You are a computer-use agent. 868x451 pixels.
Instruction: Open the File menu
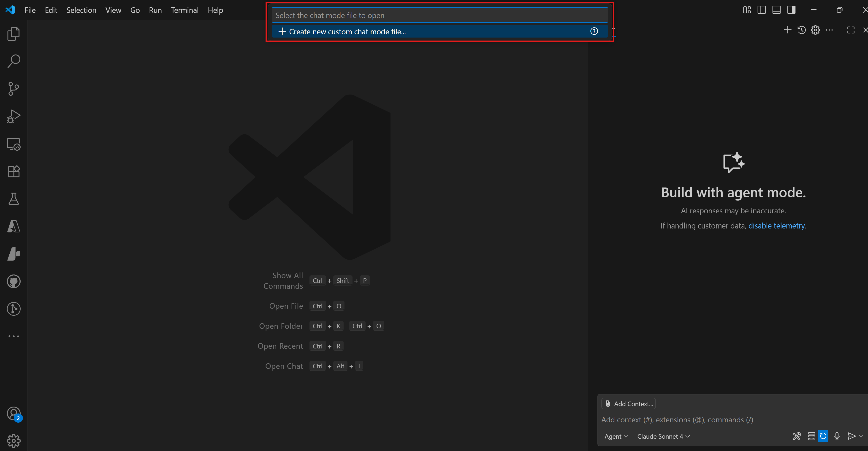point(30,10)
